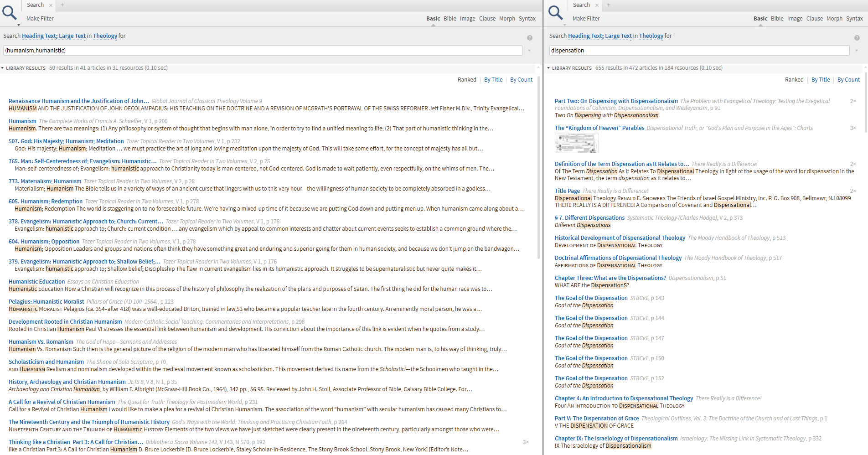Viewport: 868px width, 455px height.
Task: Add a new tab in left panel
Action: 62,5
